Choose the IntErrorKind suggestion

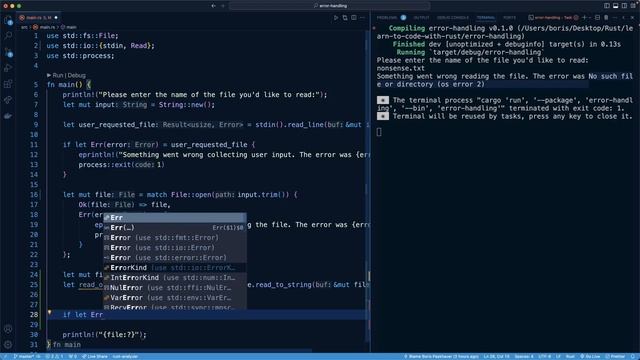pyautogui.click(x=175, y=278)
